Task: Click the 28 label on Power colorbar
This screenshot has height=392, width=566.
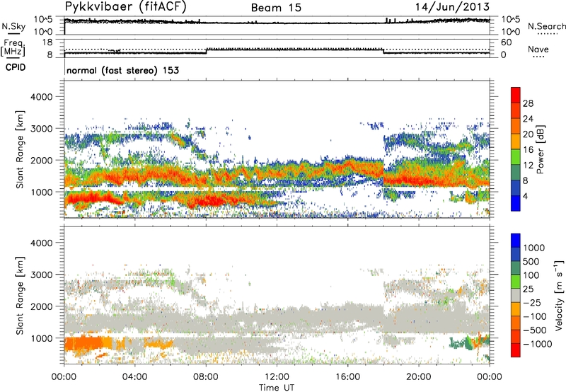Action: [x=528, y=103]
